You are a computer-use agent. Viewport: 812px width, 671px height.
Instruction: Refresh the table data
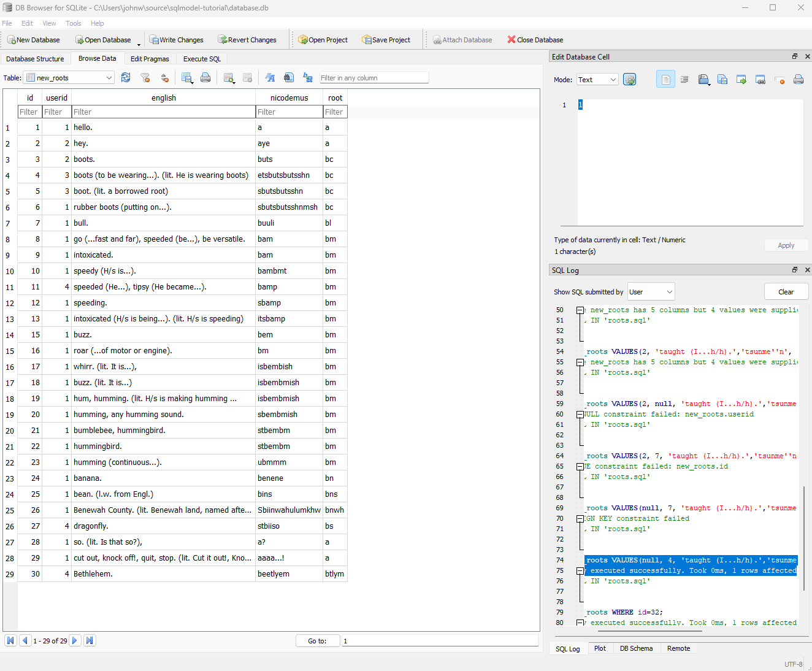pos(126,77)
